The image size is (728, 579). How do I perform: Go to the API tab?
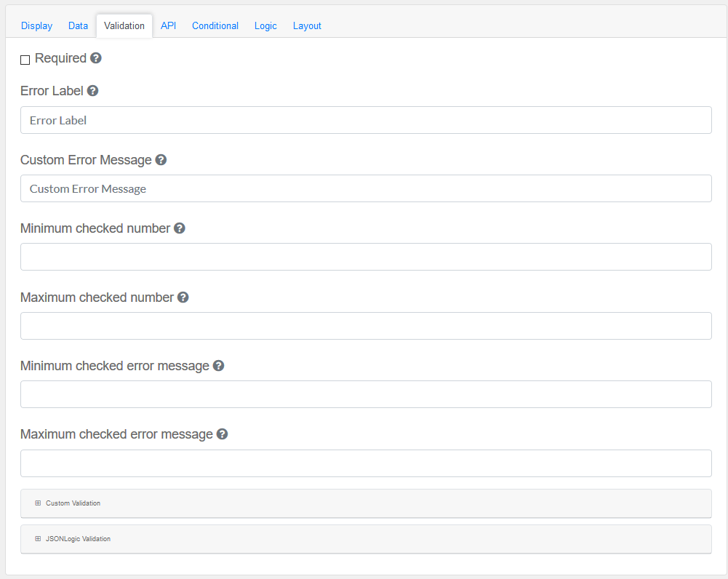click(x=168, y=26)
